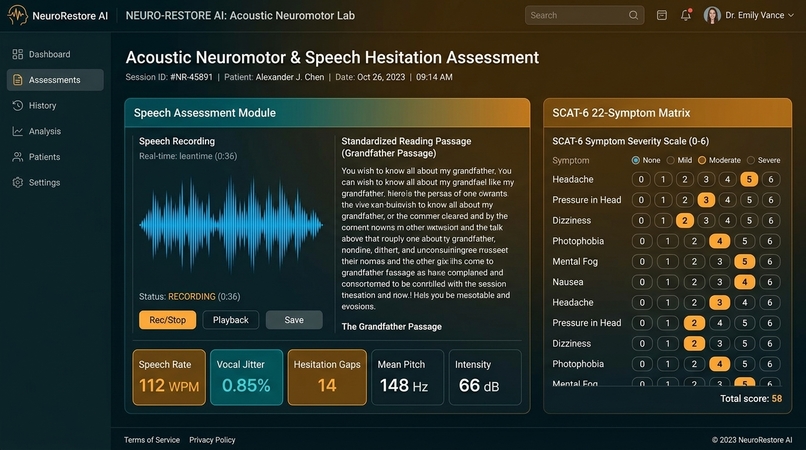Click the magnifier icon in search box
806x450 pixels.
pyautogui.click(x=633, y=15)
